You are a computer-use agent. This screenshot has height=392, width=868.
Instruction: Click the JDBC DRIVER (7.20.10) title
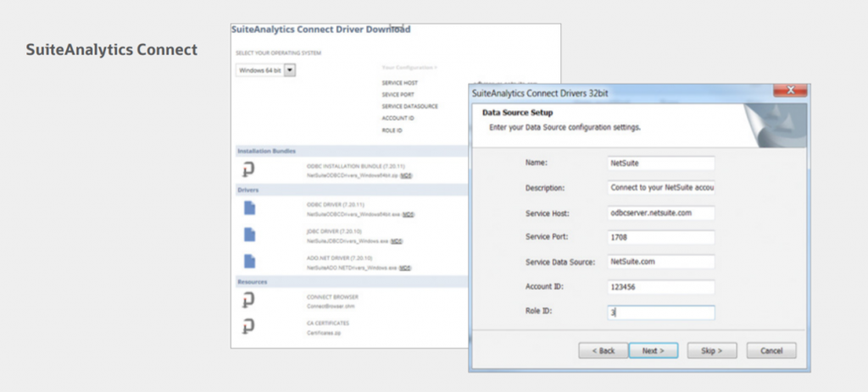point(335,231)
